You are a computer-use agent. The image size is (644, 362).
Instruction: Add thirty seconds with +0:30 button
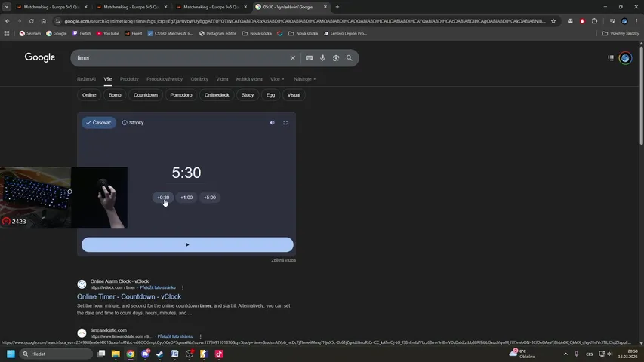click(x=163, y=198)
